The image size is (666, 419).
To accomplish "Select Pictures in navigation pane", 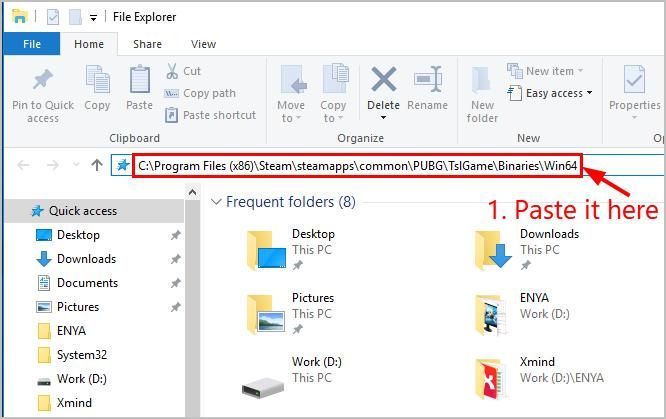I will point(78,307).
